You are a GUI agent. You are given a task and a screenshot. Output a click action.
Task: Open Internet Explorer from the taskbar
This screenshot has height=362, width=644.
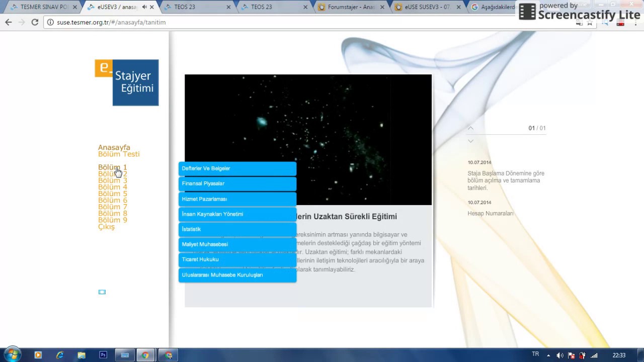(x=60, y=355)
